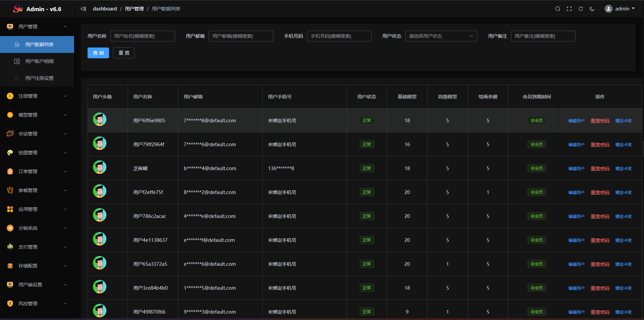Expand the 用户端设置 menu

(x=37, y=285)
